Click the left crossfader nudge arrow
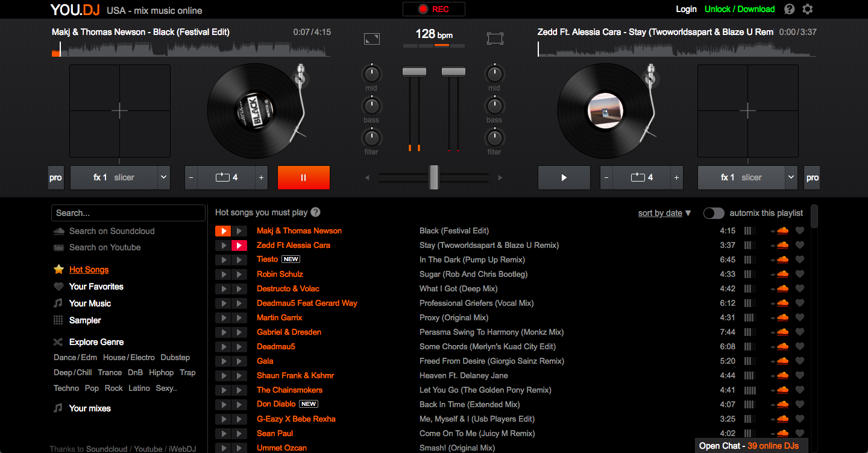The image size is (868, 453). coord(368,178)
